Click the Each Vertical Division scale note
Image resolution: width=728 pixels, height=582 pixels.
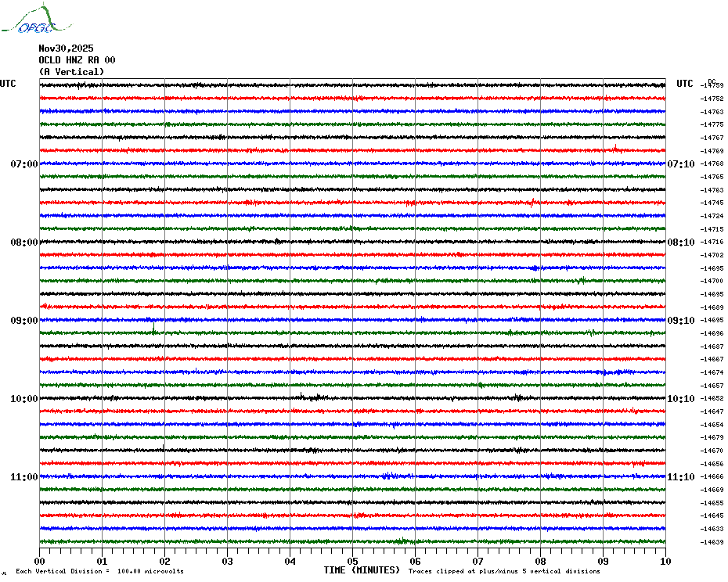point(100,571)
